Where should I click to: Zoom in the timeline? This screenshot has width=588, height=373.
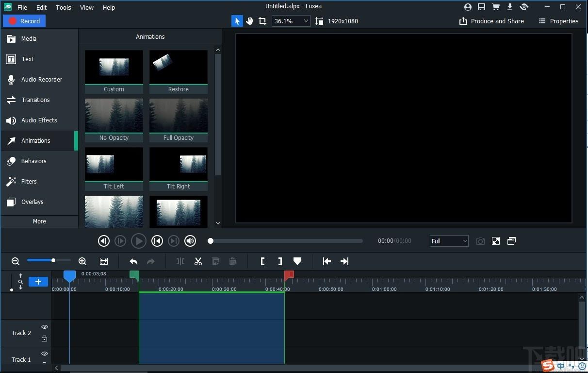tap(82, 261)
